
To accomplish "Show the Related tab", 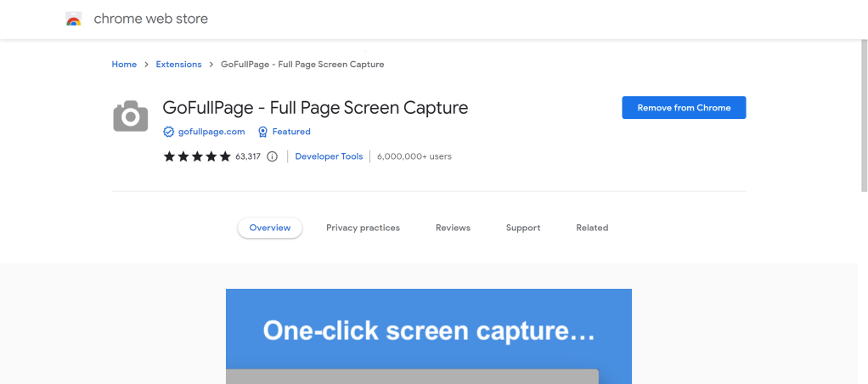I will (x=592, y=228).
